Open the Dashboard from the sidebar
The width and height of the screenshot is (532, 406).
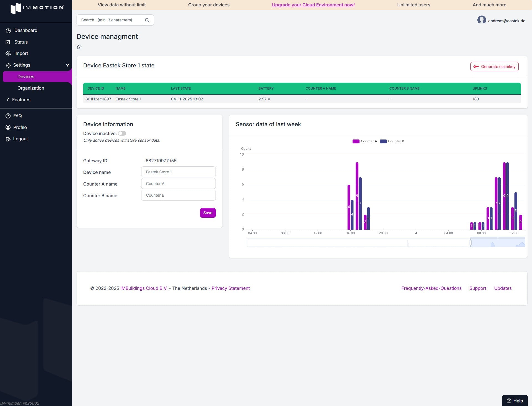tap(26, 30)
